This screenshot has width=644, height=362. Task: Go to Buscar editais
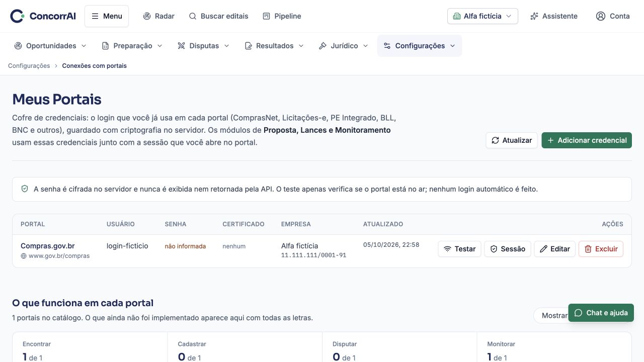(218, 16)
